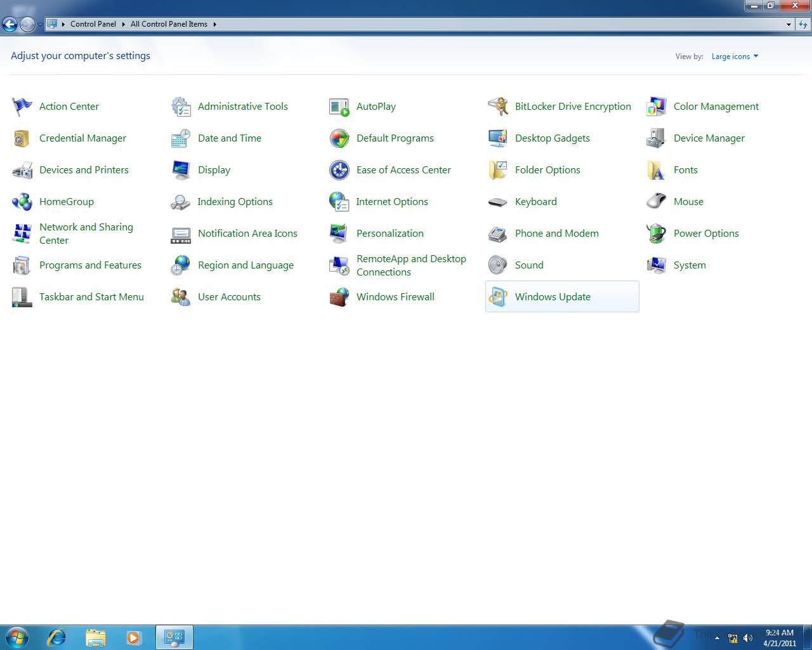
Task: Open the Programs and Features icon
Action: click(x=22, y=265)
